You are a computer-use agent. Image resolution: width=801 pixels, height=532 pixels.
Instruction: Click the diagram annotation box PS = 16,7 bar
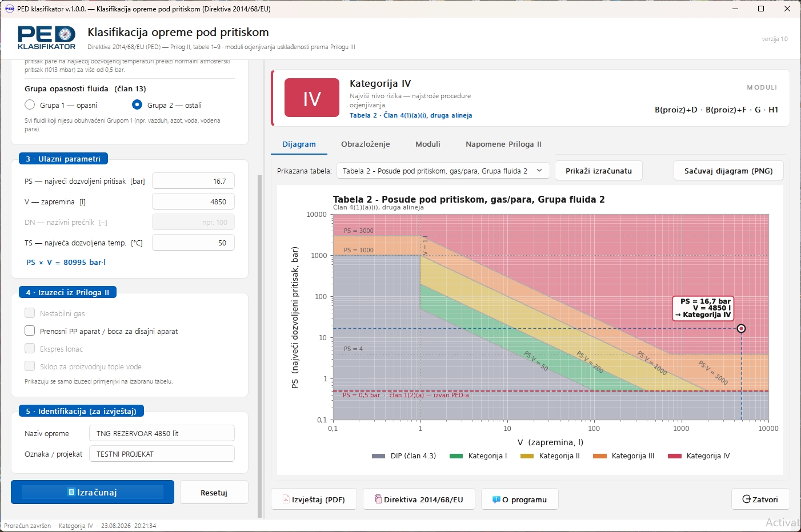pyautogui.click(x=704, y=308)
